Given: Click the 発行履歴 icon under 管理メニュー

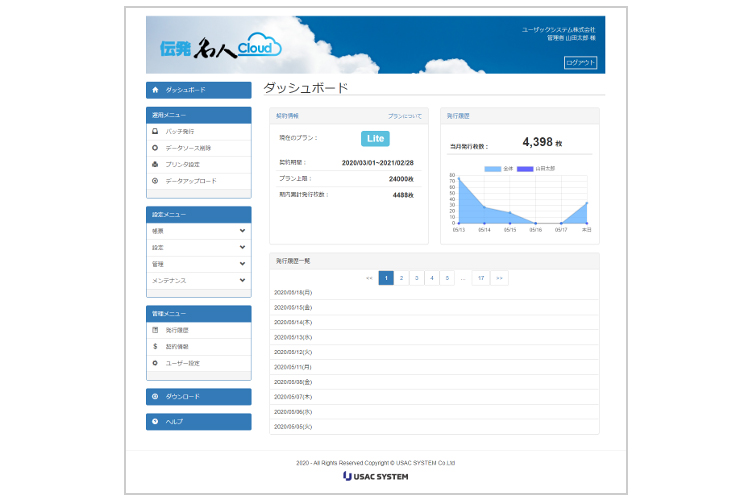Looking at the screenshot, I should click(x=155, y=330).
